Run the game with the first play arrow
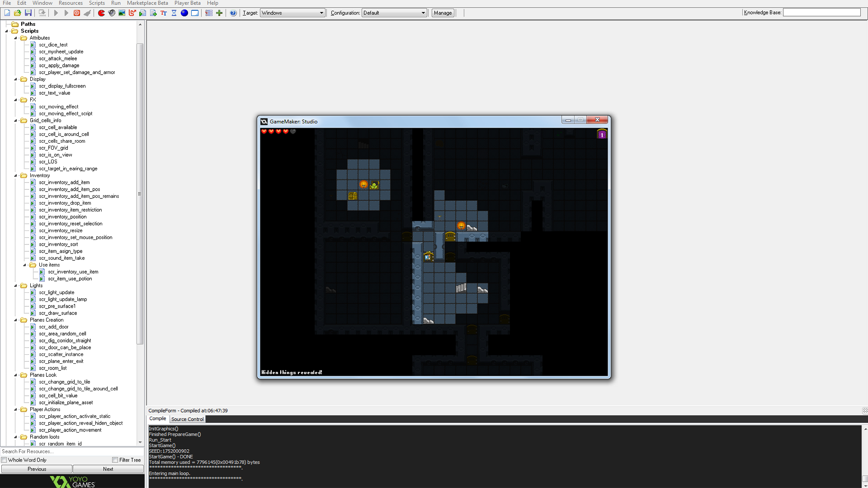The width and height of the screenshot is (868, 488). tap(56, 13)
